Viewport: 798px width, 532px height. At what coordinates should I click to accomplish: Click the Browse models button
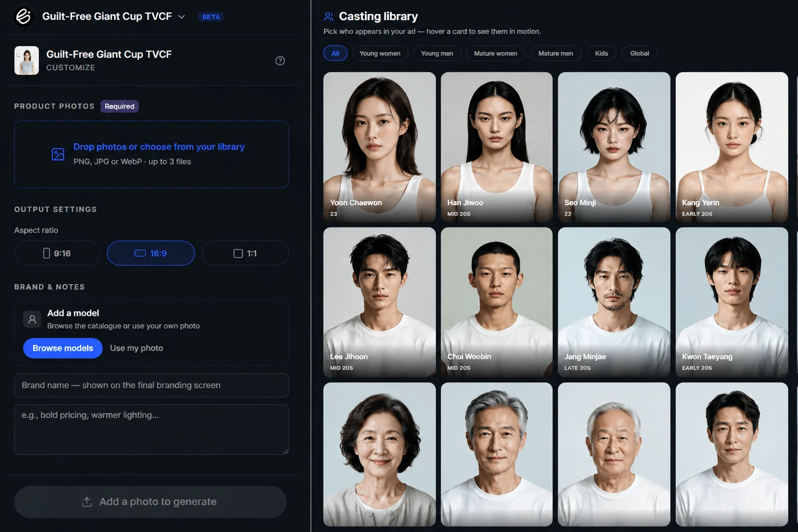(63, 348)
